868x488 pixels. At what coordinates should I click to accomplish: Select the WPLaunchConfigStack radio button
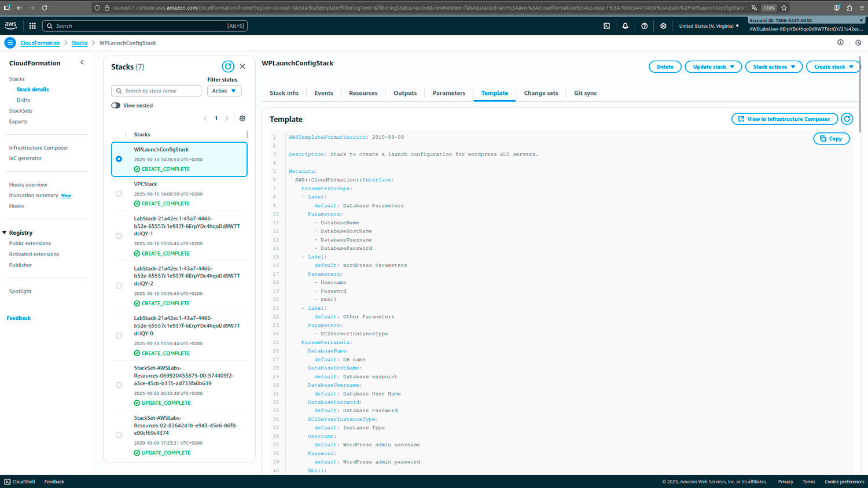pos(119,159)
